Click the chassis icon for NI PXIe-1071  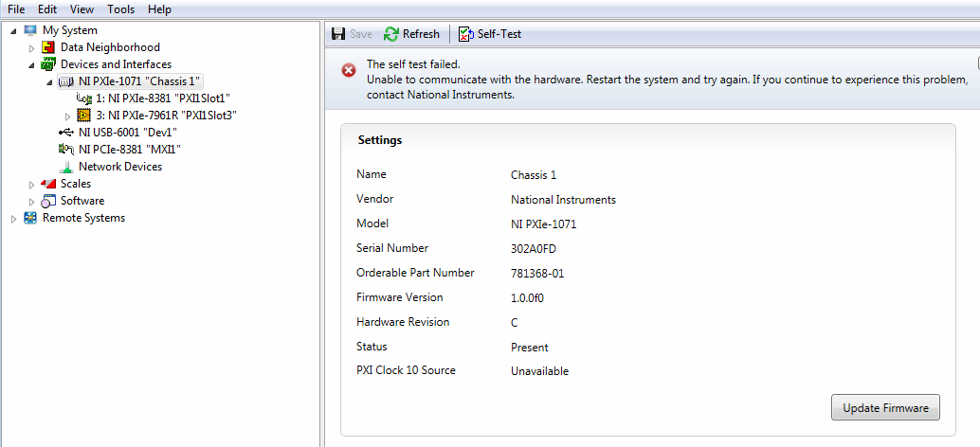click(66, 81)
